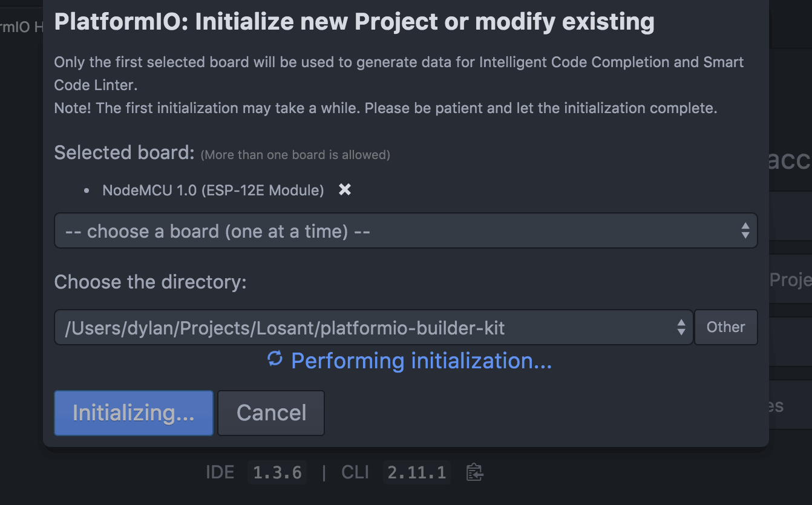Image resolution: width=812 pixels, height=505 pixels.
Task: Cancel the project initialization
Action: (x=270, y=412)
